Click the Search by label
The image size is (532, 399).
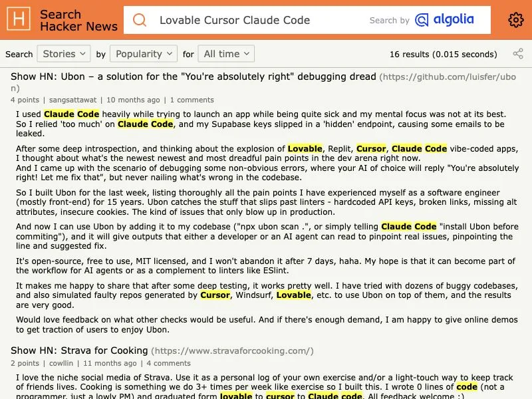pos(390,21)
